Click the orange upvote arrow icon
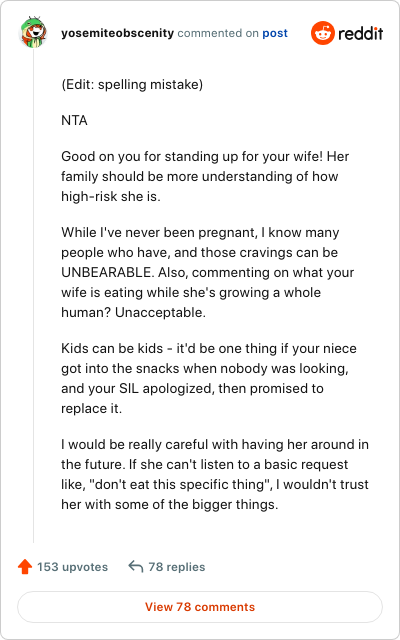Screen dimensions: 400x640 pyautogui.click(x=25, y=567)
